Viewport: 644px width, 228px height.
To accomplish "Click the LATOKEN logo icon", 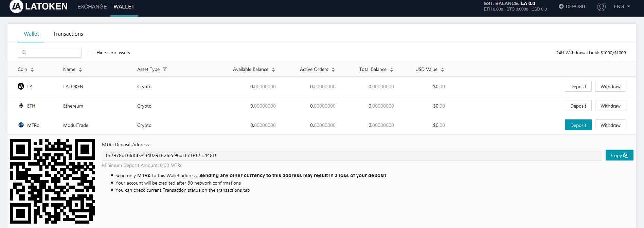I will (16, 6).
